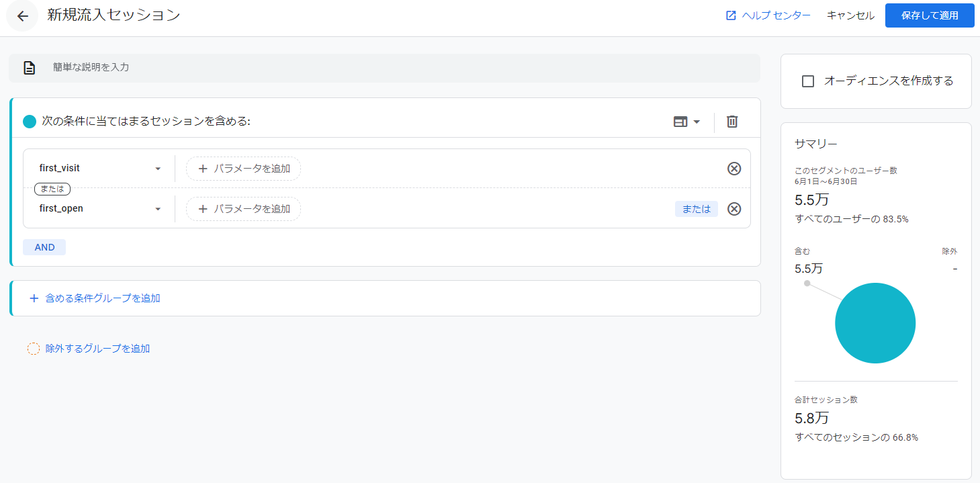Screen dimensions: 980x483
Task: Click the teal pie chart
Action: 875,323
